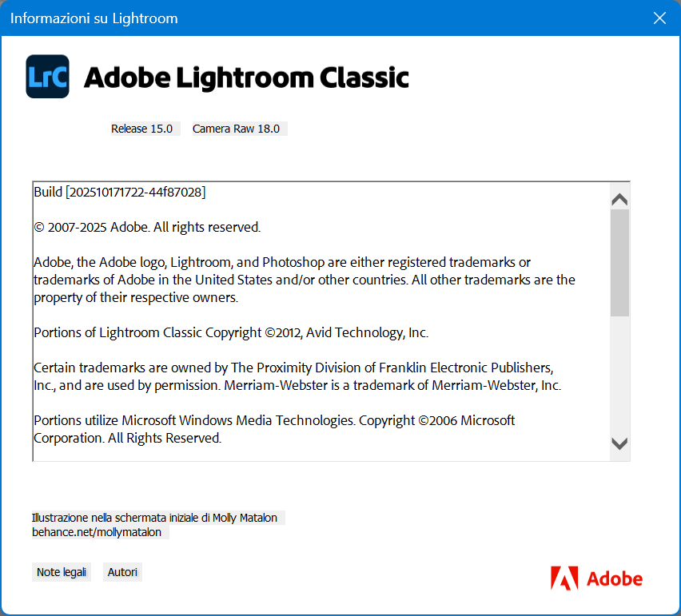Screen dimensions: 681x616
Task: Click the scrollbar down arrow
Action: [619, 444]
